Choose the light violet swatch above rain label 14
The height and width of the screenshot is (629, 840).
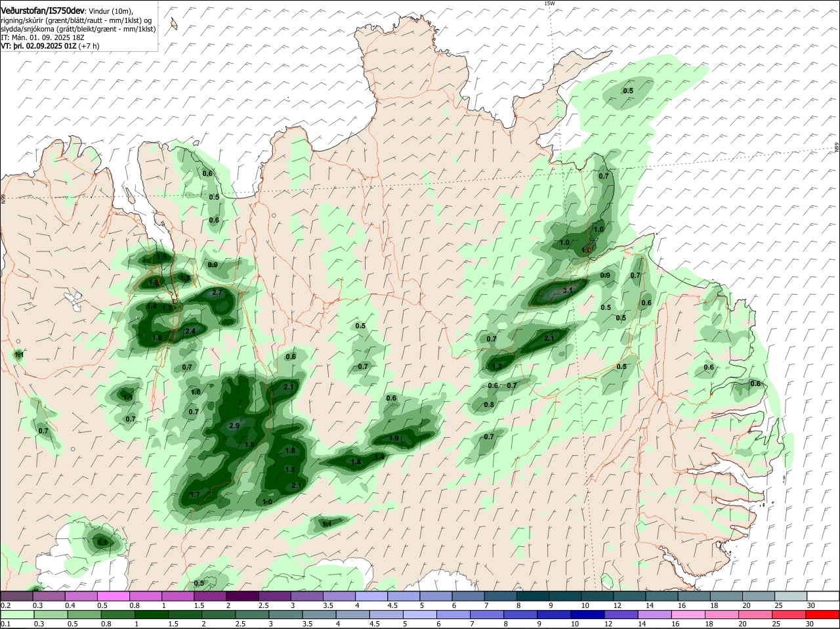point(655,615)
